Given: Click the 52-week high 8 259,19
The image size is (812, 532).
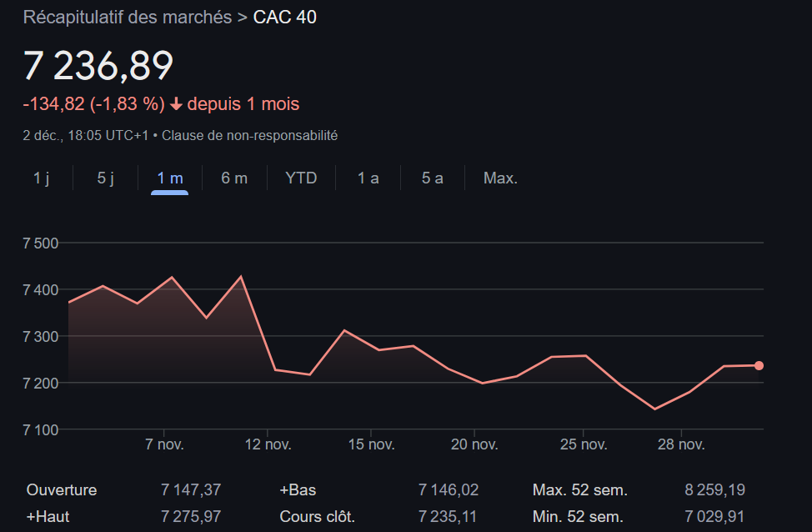Looking at the screenshot, I should pyautogui.click(x=714, y=490).
